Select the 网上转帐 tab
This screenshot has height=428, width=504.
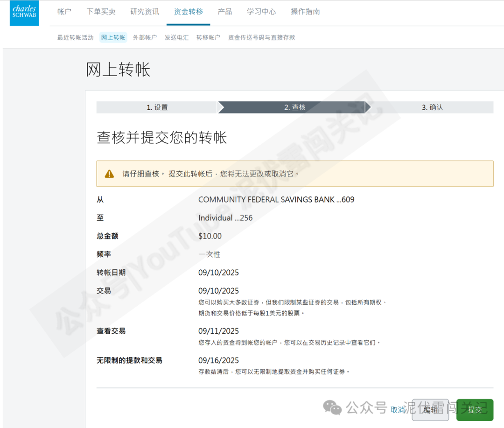[x=113, y=37]
